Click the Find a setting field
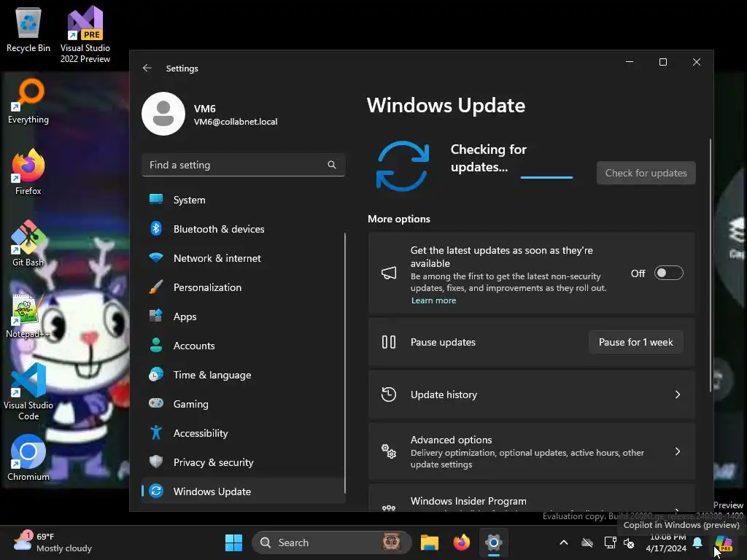The image size is (747, 560). click(x=244, y=165)
